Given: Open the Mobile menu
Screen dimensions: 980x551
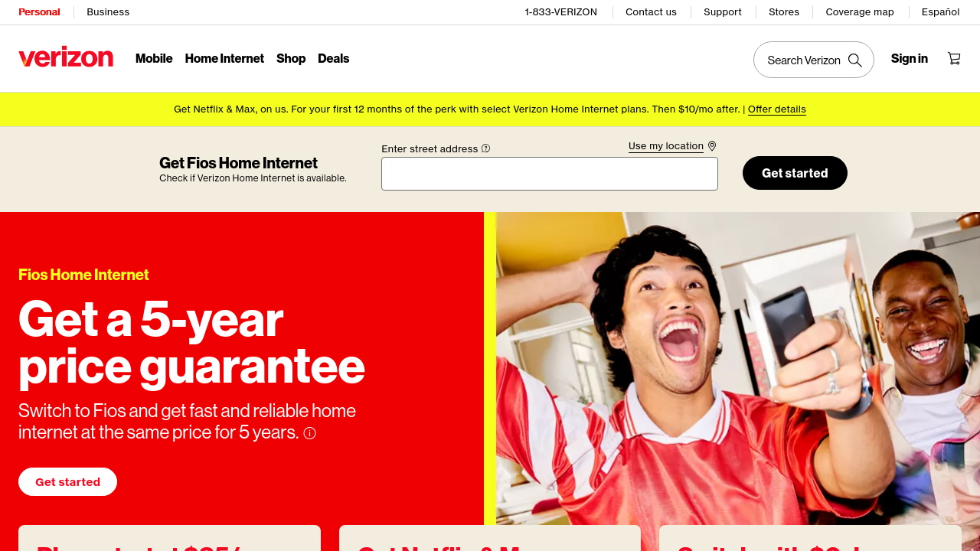Looking at the screenshot, I should tap(154, 58).
